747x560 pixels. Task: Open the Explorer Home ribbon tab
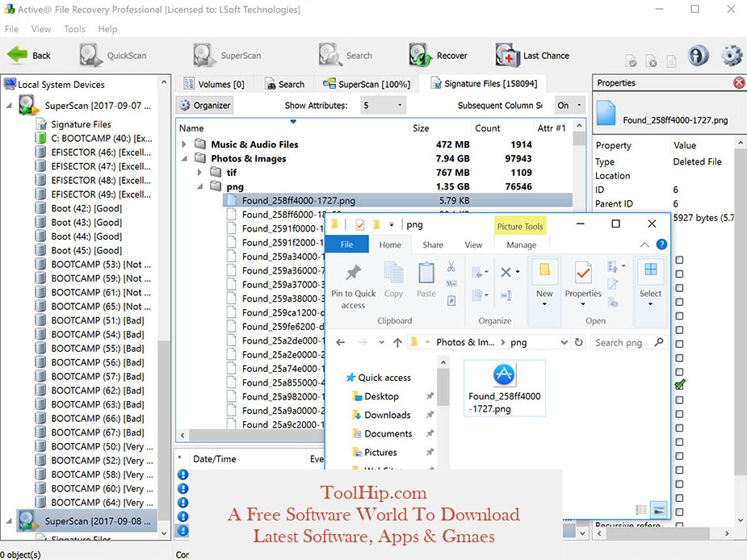point(390,244)
